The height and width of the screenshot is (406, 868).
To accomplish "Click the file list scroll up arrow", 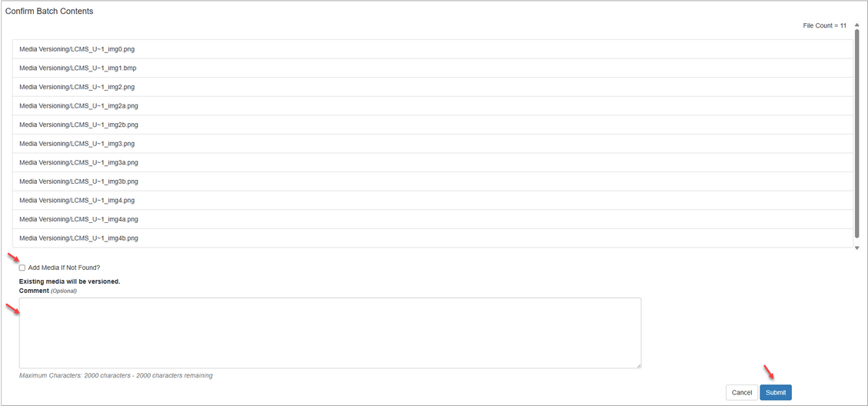I will (x=857, y=25).
